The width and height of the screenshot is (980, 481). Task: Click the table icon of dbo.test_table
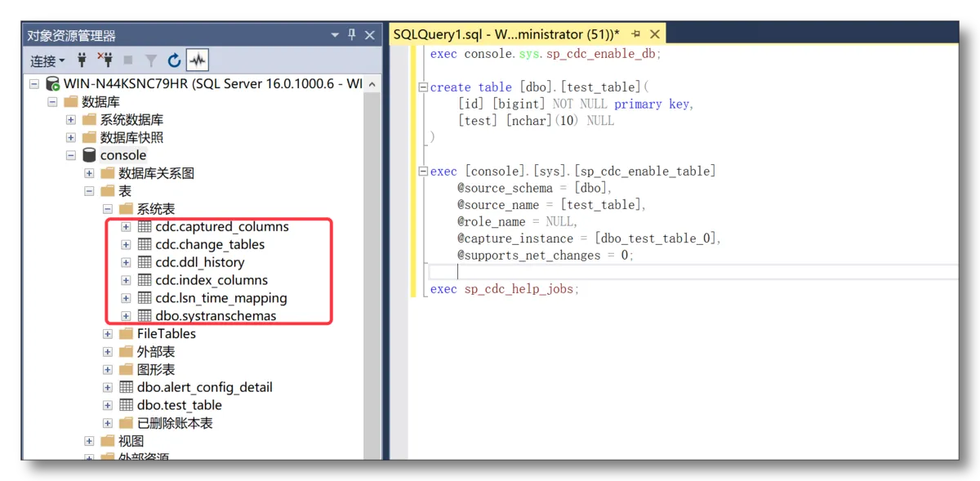127,405
